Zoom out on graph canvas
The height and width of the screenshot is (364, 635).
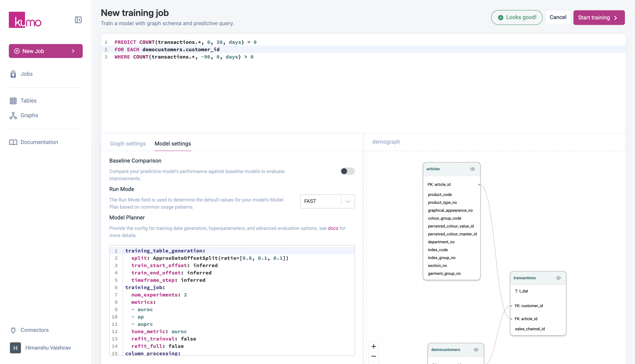pyautogui.click(x=373, y=356)
